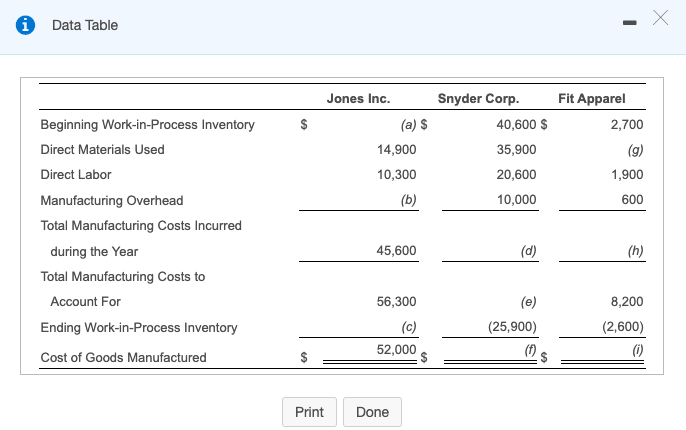Click the Data Table title text
This screenshot has width=686, height=430.
tap(85, 25)
